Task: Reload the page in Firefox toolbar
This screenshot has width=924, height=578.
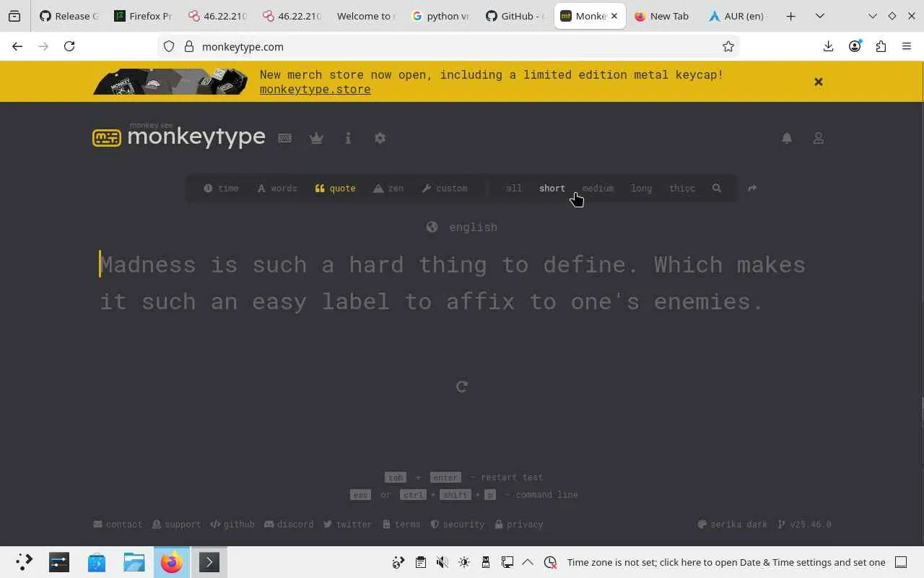Action: coord(69,46)
